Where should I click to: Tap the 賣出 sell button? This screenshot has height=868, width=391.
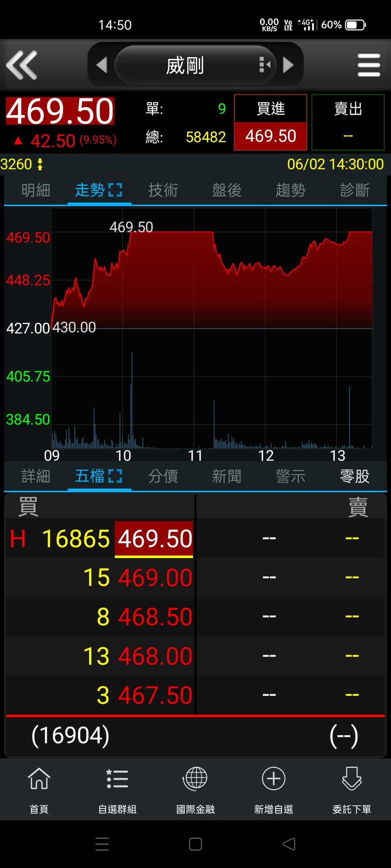348,122
